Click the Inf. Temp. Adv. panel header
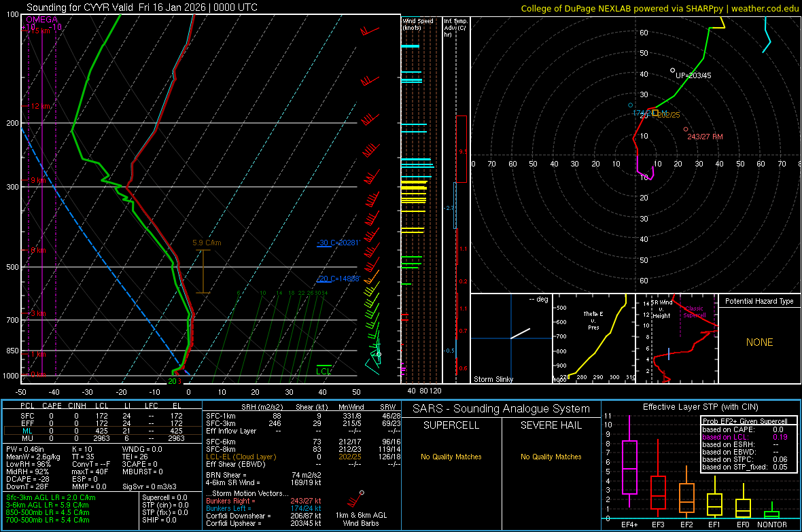Screen dimensions: 802x532 click(x=455, y=28)
